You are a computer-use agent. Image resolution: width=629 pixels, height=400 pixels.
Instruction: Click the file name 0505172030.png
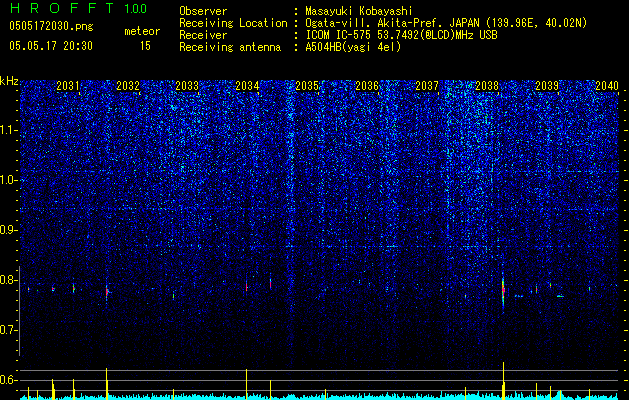[x=51, y=26]
